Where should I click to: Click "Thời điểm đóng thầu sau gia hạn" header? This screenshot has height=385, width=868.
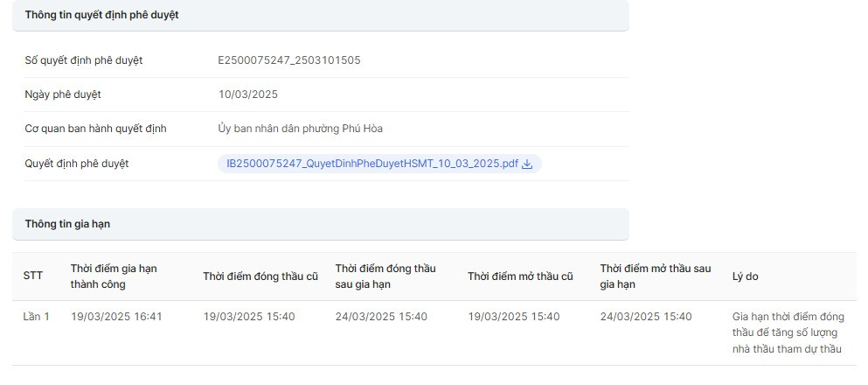tap(385, 276)
